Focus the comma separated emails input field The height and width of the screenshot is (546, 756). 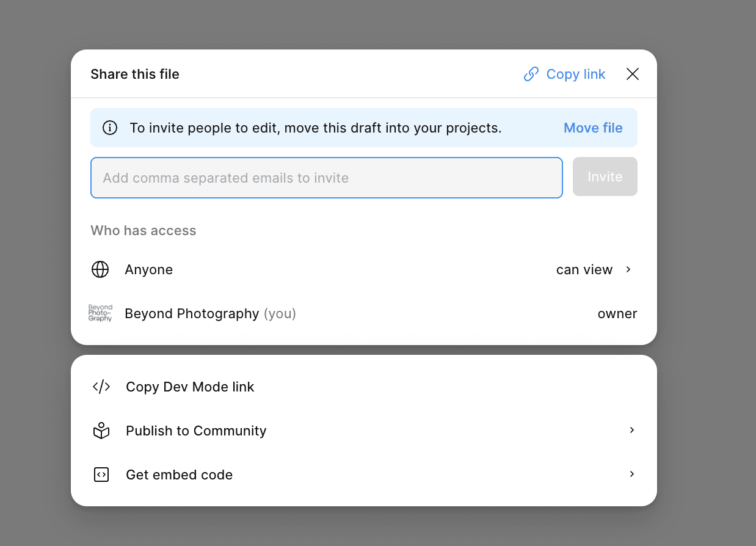click(326, 178)
